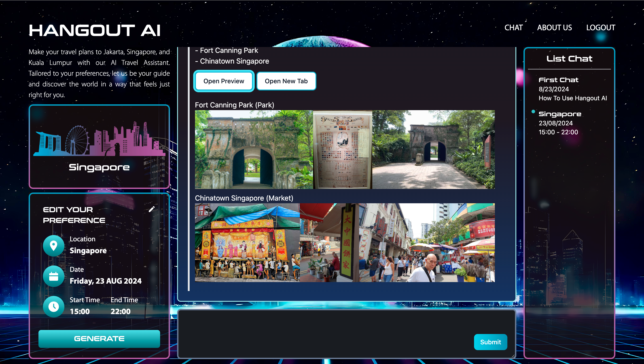This screenshot has height=364, width=644.
Task: Click the pencil edit preference icon
Action: point(152,209)
